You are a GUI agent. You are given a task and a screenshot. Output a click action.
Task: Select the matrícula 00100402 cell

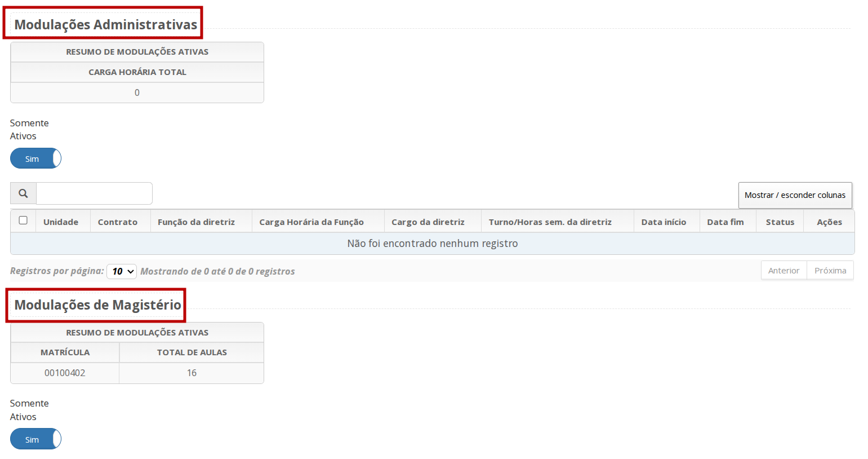(x=65, y=373)
